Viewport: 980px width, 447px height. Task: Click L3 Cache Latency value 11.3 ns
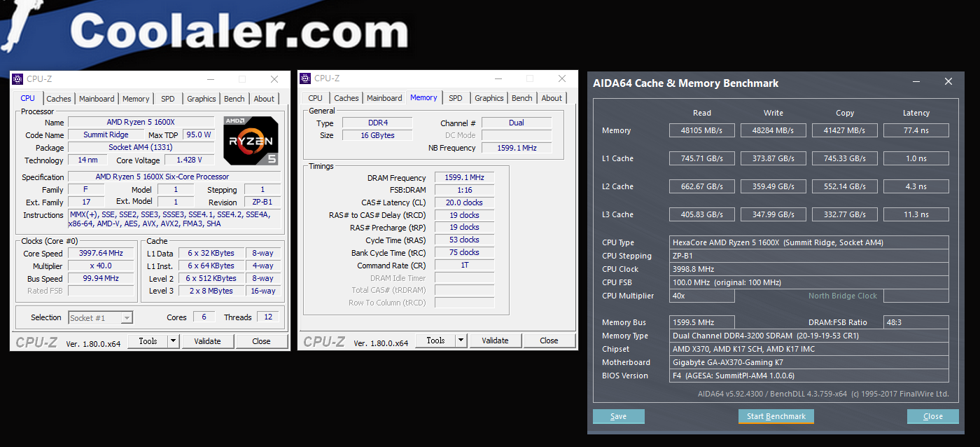coord(916,214)
